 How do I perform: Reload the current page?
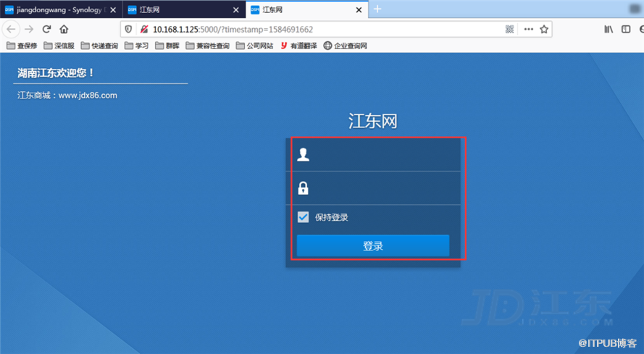46,29
